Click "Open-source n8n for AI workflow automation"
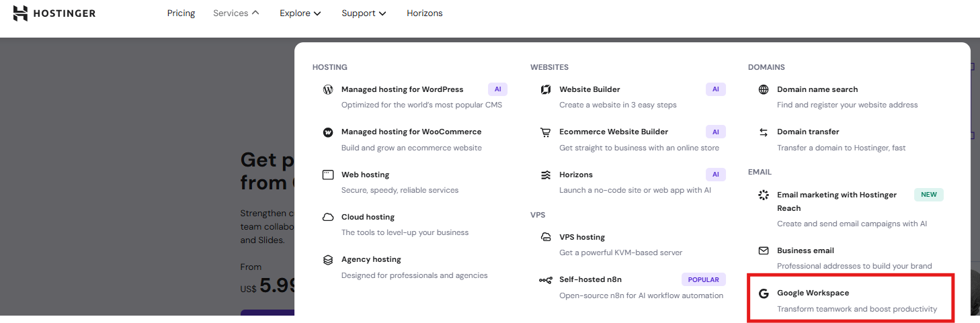This screenshot has height=323, width=980. (x=641, y=295)
